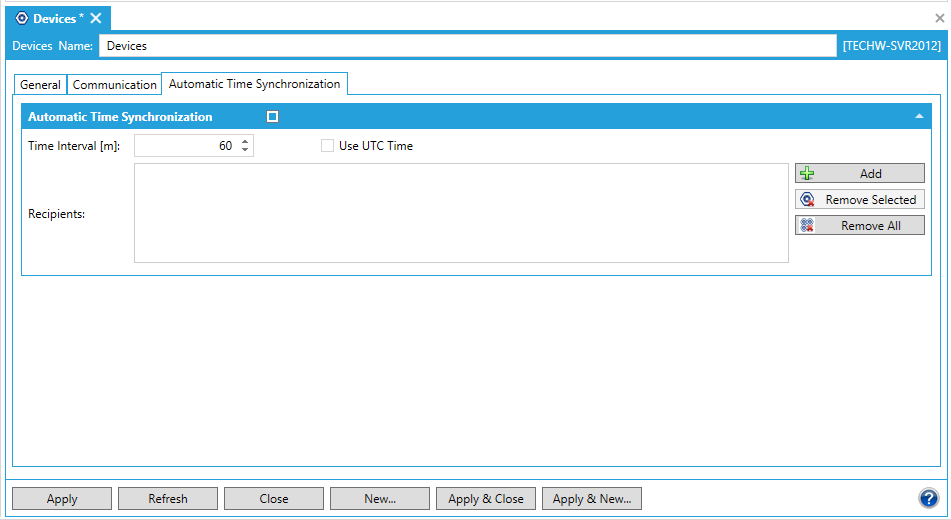Click the Refresh button
The image size is (951, 520).
click(x=168, y=499)
